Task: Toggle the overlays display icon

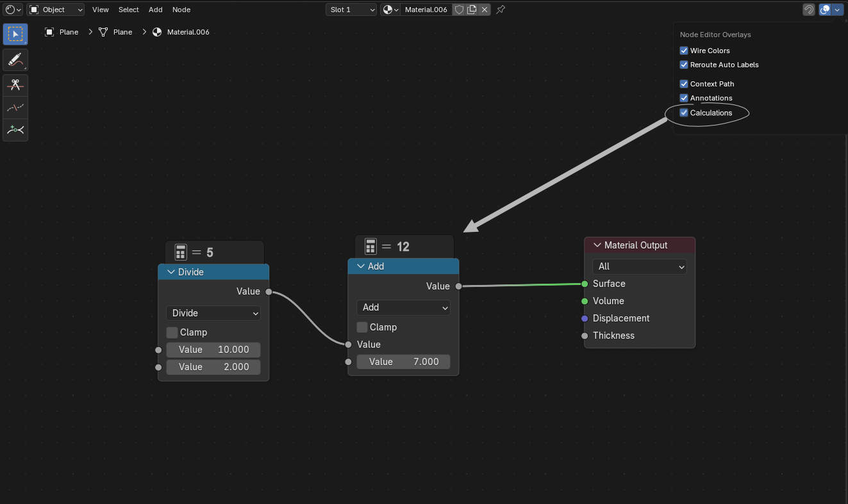Action: 826,10
